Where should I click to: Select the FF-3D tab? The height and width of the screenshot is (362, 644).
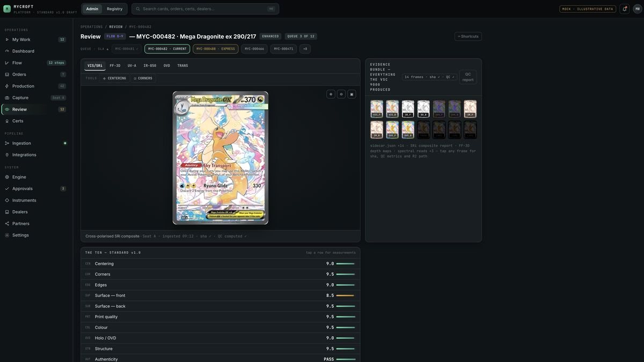(115, 65)
